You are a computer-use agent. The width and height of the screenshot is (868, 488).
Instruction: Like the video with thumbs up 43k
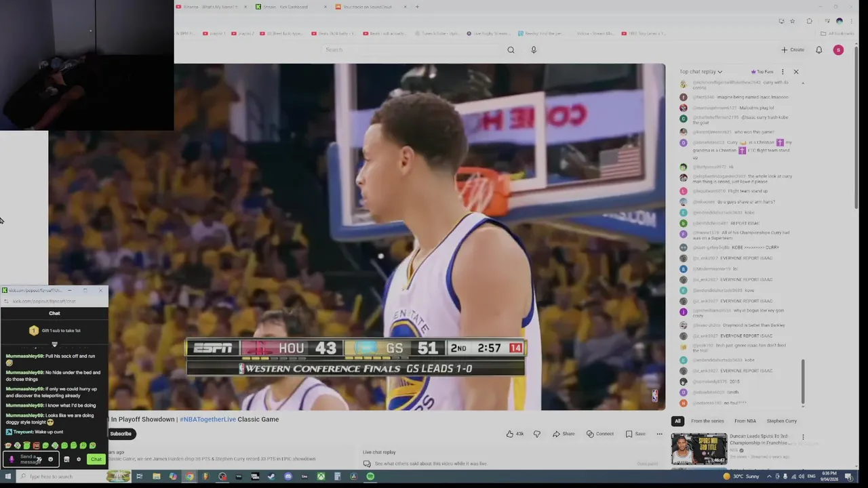click(515, 434)
